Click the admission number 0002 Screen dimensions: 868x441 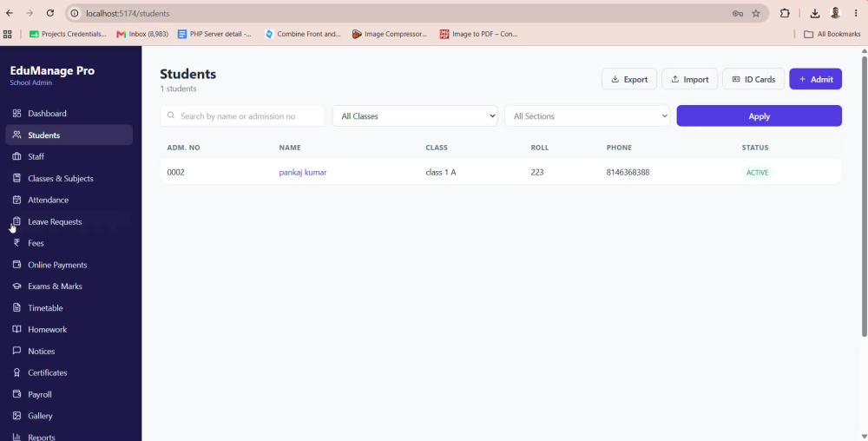pos(175,172)
